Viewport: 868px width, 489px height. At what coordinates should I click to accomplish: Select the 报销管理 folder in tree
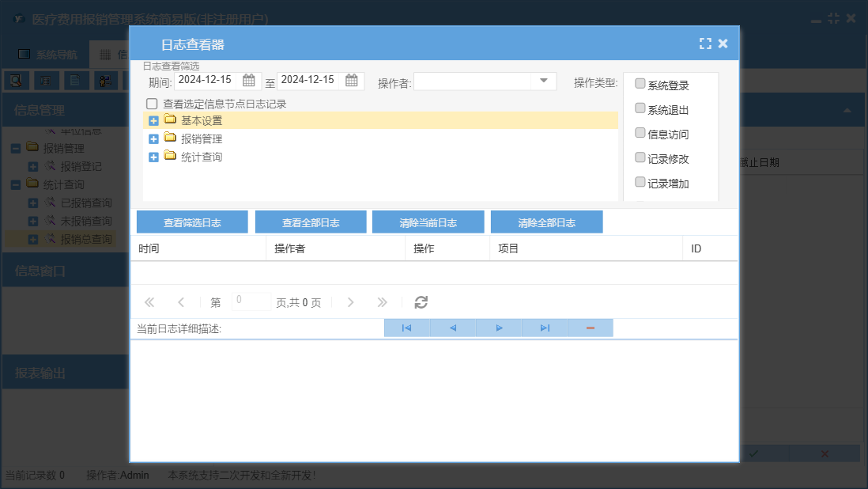point(201,139)
